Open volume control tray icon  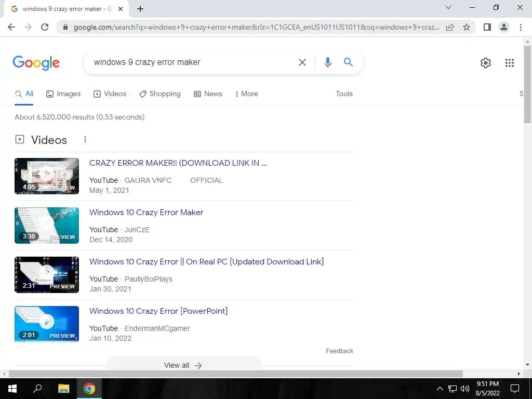(x=465, y=389)
